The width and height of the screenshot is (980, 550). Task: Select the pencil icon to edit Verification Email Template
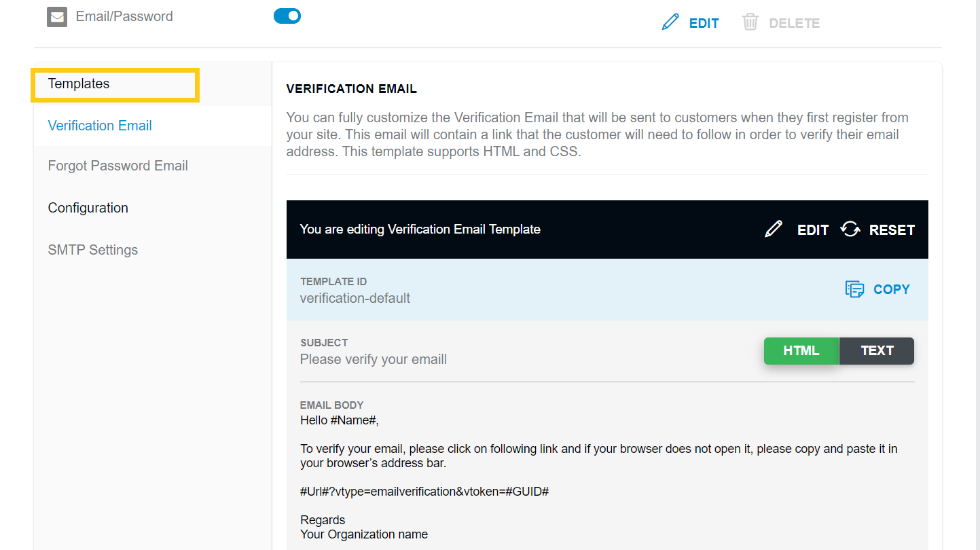(774, 229)
